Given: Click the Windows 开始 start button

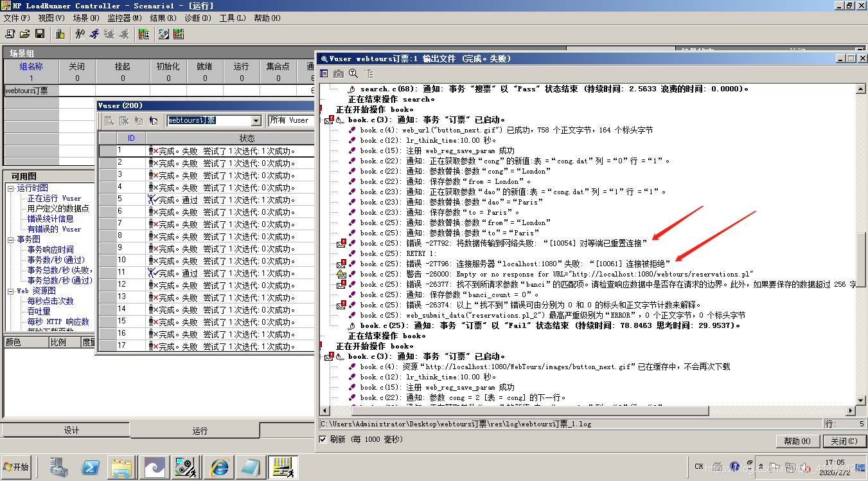Looking at the screenshot, I should click(x=16, y=467).
